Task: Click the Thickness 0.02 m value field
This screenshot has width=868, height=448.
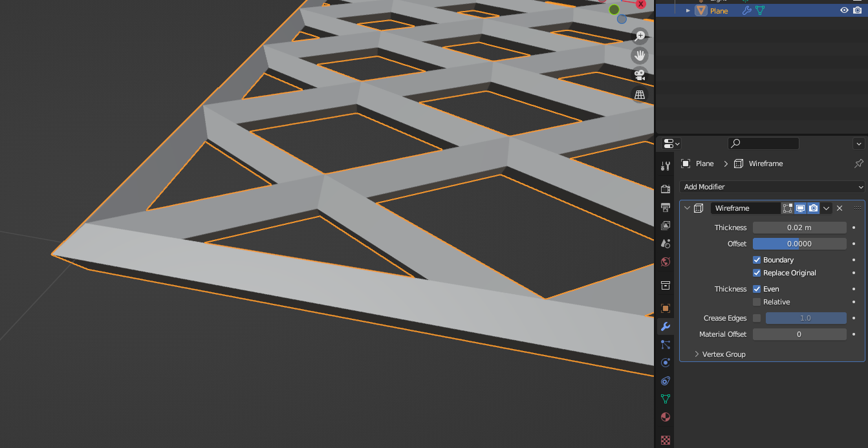Action: point(799,228)
